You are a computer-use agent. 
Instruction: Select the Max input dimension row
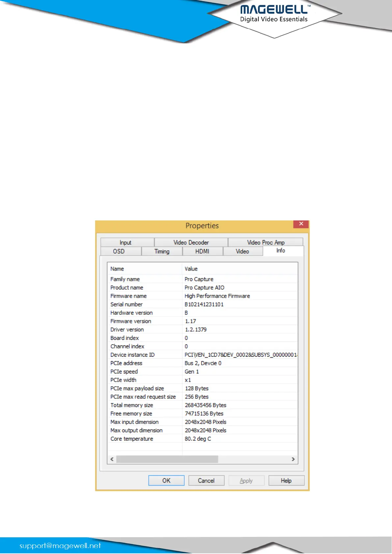[203, 422]
